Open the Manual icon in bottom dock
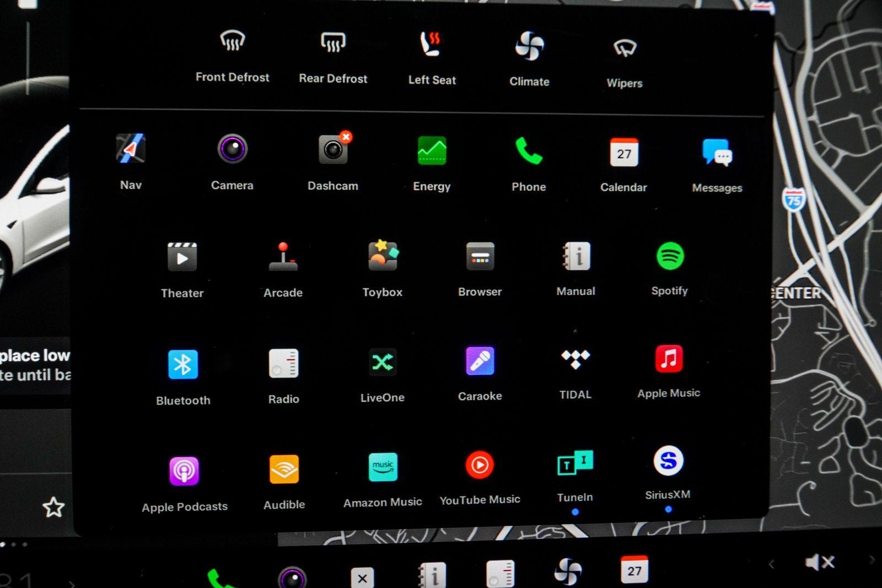This screenshot has height=588, width=882. 432,575
